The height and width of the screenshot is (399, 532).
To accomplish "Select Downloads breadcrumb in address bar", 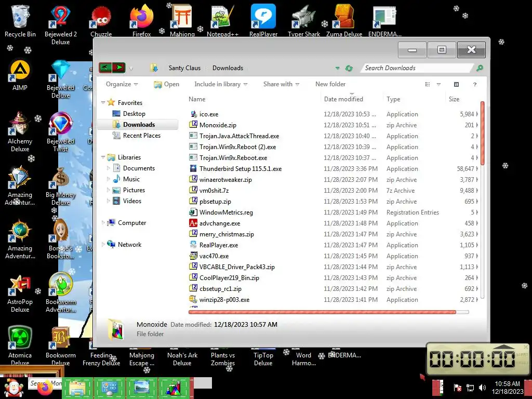I will tap(228, 68).
